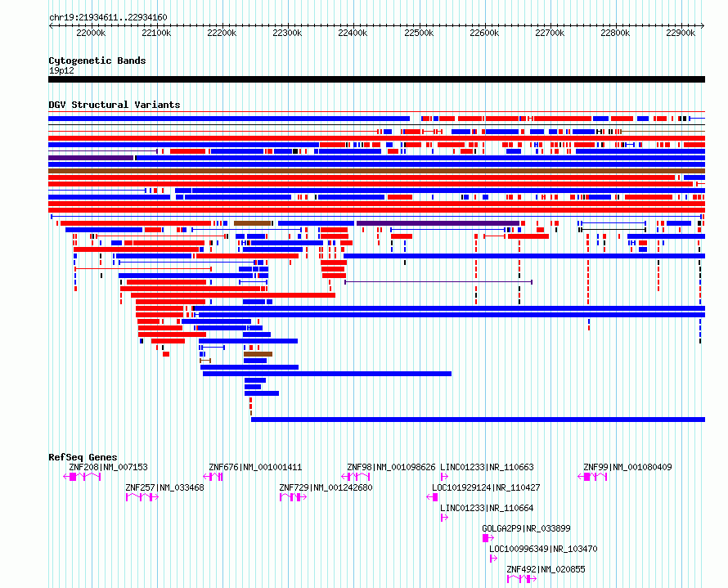Click the 22000k ruler tick label
728x588 pixels.
click(x=91, y=33)
